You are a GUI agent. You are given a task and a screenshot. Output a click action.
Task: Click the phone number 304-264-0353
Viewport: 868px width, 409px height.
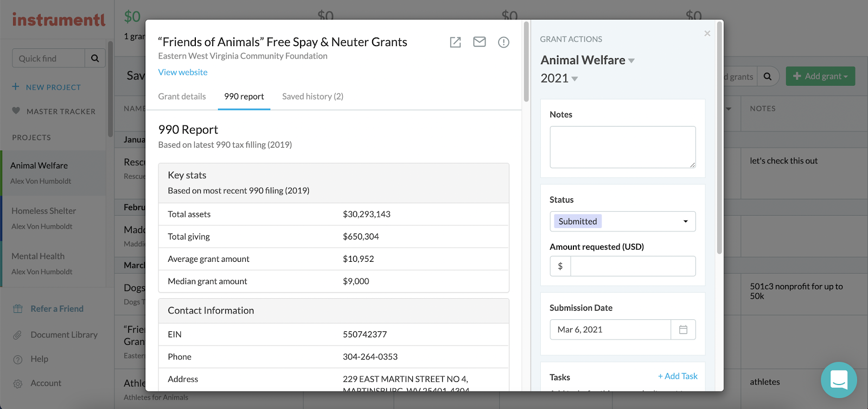(370, 356)
